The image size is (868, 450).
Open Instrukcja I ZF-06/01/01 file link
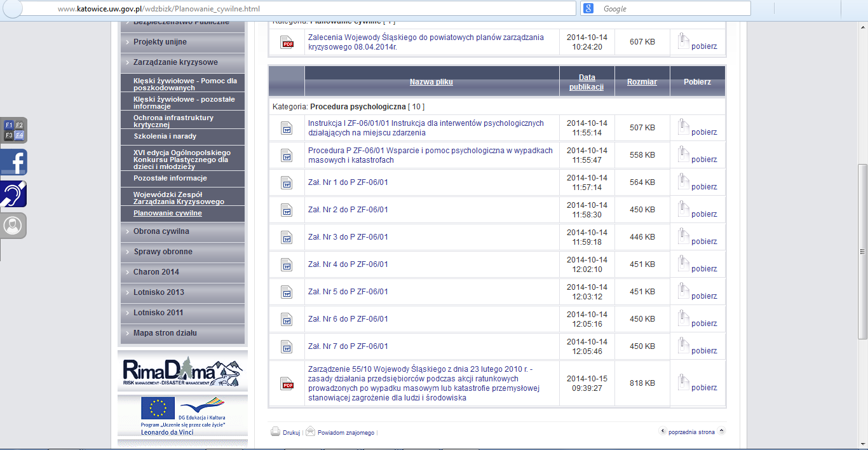[426, 128]
